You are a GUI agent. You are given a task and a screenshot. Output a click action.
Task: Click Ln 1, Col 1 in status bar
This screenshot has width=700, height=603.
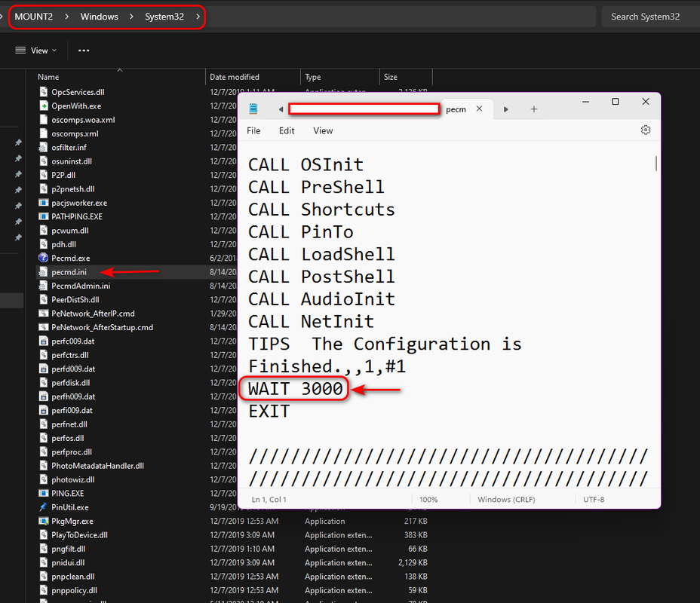point(269,500)
